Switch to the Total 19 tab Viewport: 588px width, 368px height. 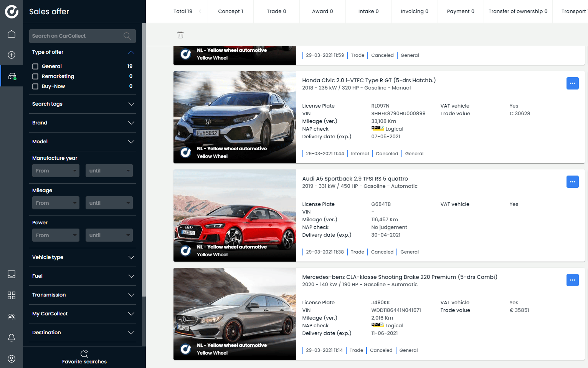coord(183,12)
